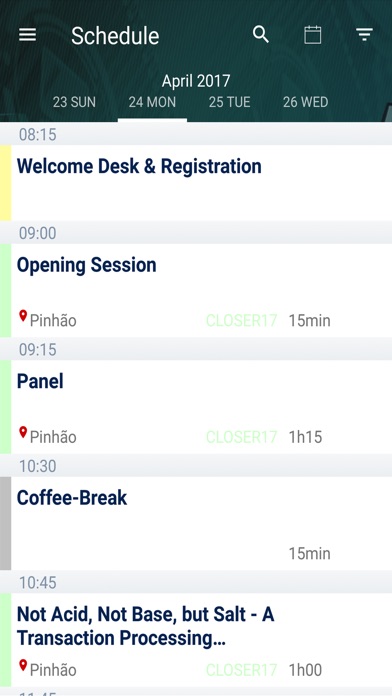This screenshot has height=696, width=392.
Task: Click the yellow color bar of Welcome Desk
Action: [x=5, y=182]
